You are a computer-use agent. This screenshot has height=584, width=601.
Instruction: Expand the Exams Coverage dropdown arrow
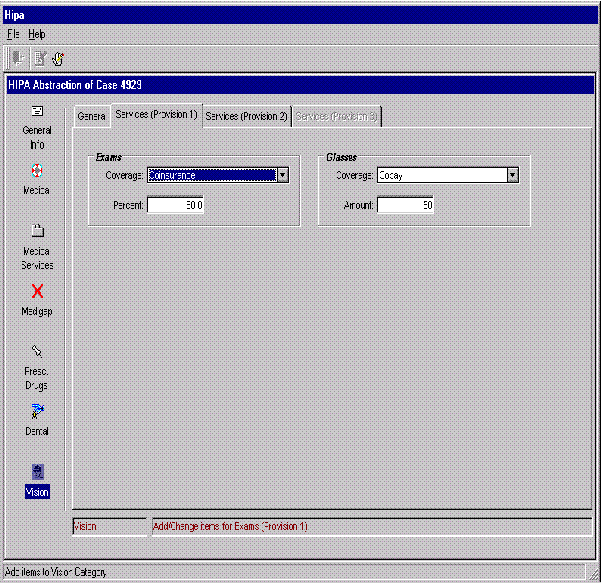(x=282, y=175)
